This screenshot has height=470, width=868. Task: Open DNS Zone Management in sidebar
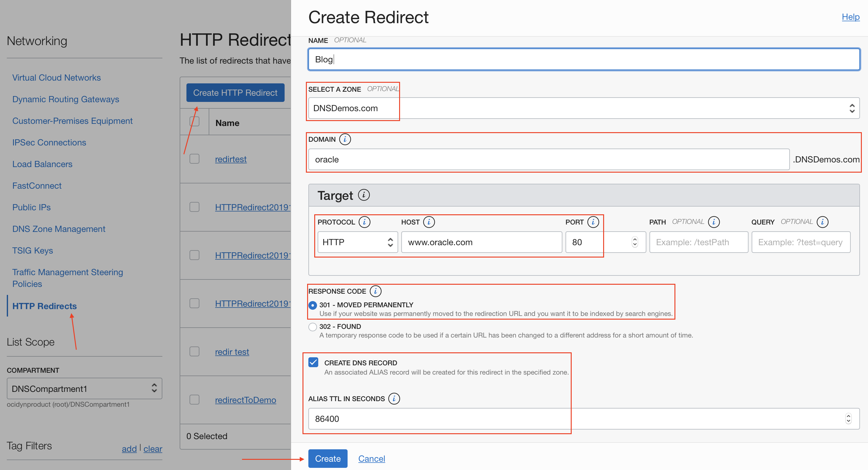tap(59, 229)
